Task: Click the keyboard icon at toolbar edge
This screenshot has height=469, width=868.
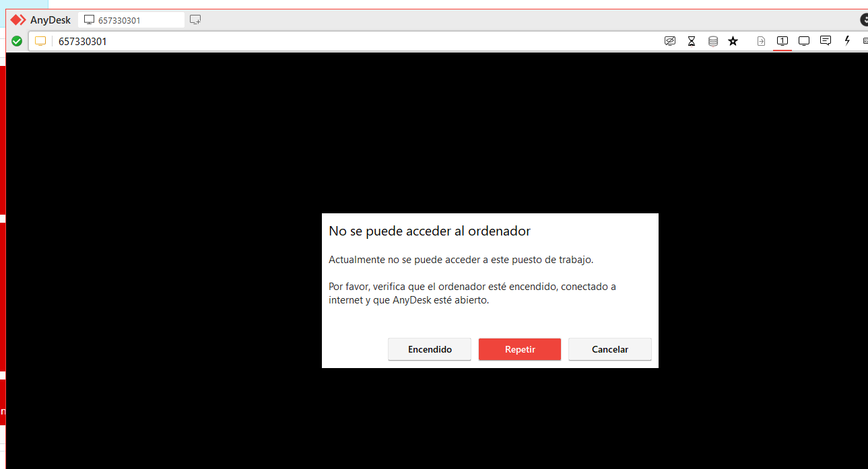Action: coord(865,41)
